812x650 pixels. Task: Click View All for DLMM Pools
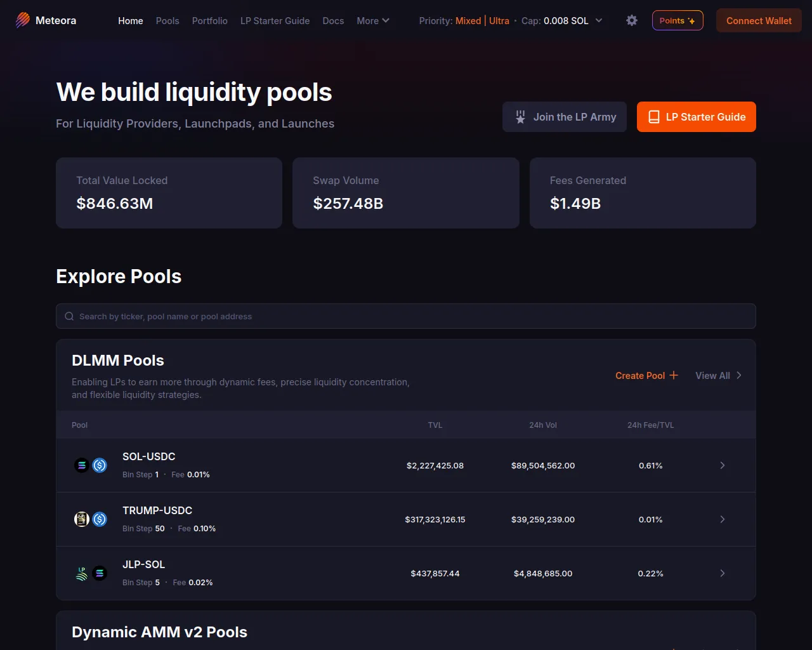718,375
